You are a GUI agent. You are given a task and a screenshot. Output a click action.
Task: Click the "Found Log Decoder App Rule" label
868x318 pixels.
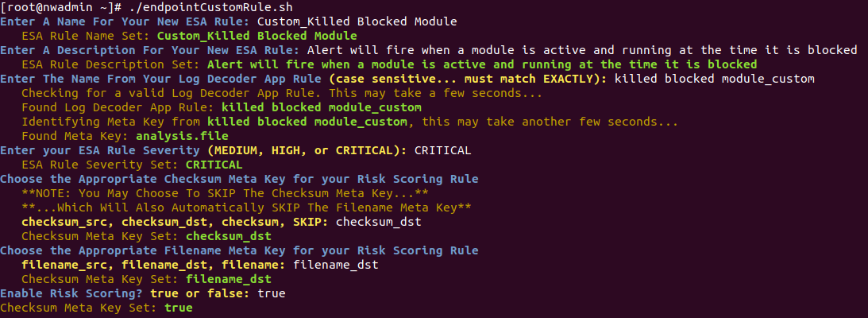coord(118,107)
